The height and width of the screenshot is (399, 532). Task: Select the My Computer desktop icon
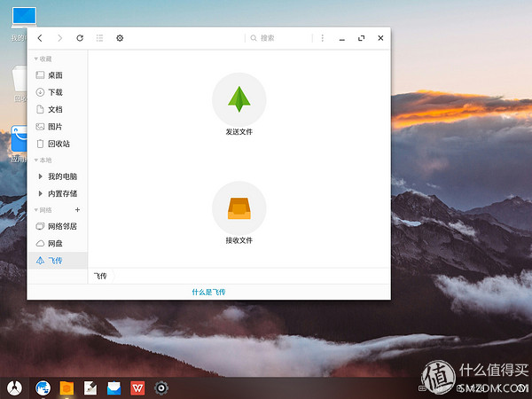click(x=24, y=16)
